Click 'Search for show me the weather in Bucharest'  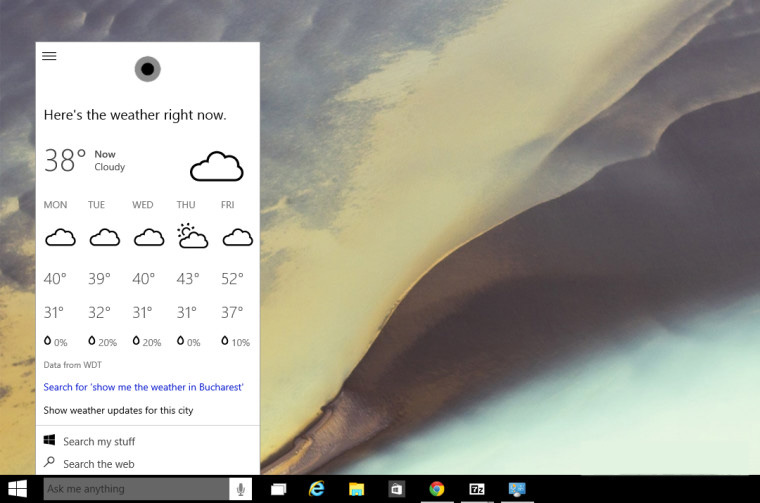[144, 387]
